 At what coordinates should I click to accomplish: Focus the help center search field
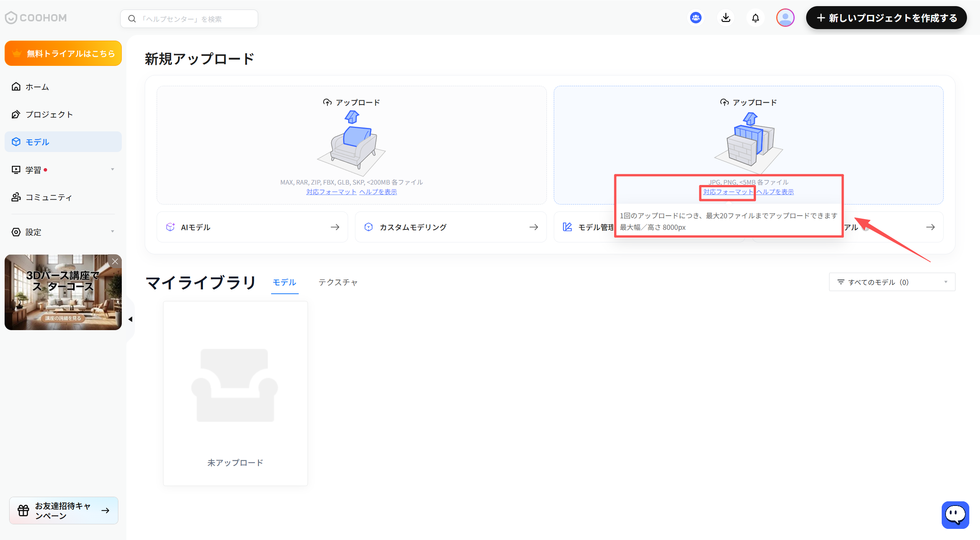coord(189,19)
